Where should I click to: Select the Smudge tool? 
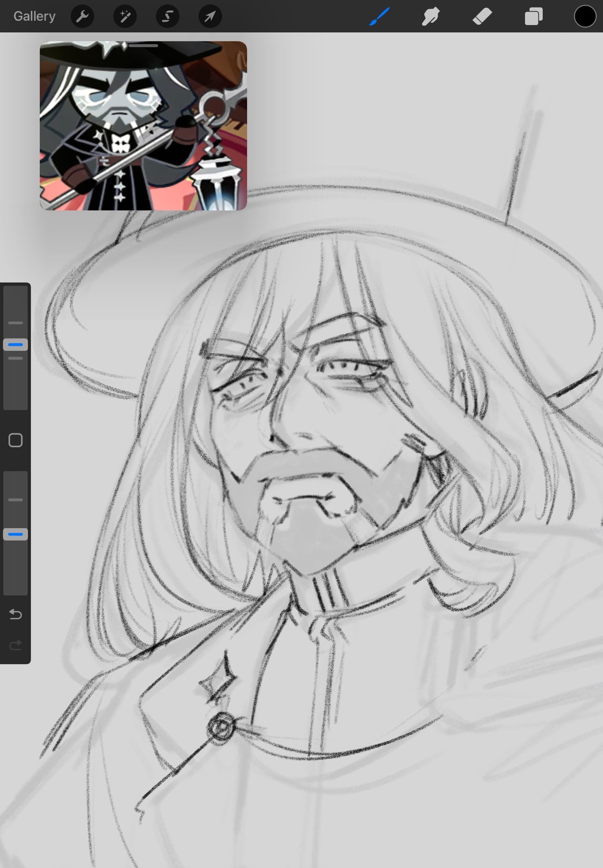[x=431, y=16]
